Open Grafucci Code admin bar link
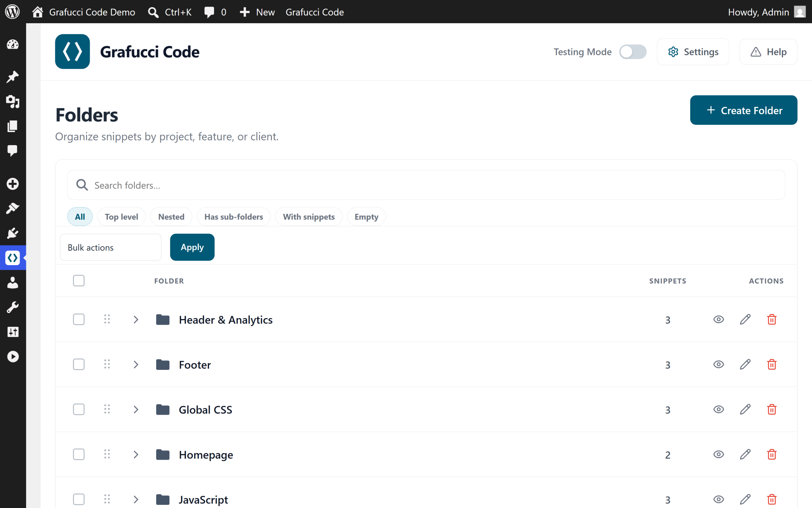 pos(315,12)
